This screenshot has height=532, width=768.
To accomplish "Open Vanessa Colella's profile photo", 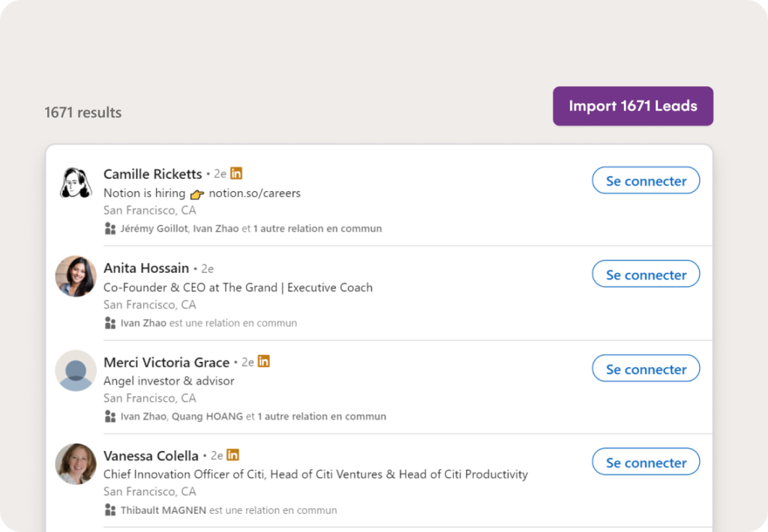I will point(76,464).
